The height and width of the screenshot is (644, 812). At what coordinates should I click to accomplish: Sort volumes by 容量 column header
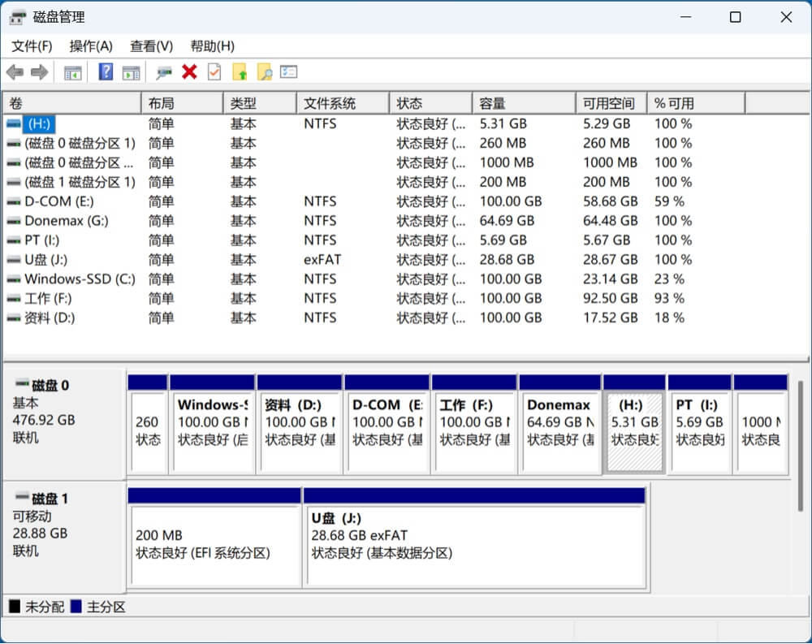click(x=523, y=103)
